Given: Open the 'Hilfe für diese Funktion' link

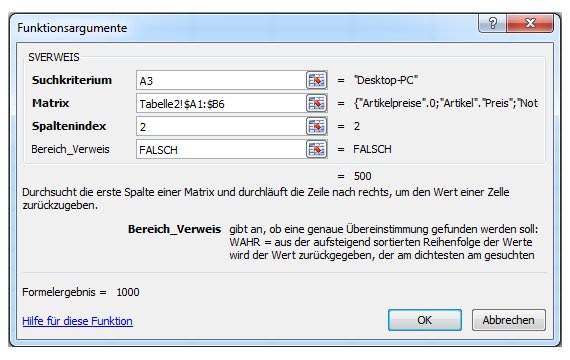Looking at the screenshot, I should pos(77,321).
